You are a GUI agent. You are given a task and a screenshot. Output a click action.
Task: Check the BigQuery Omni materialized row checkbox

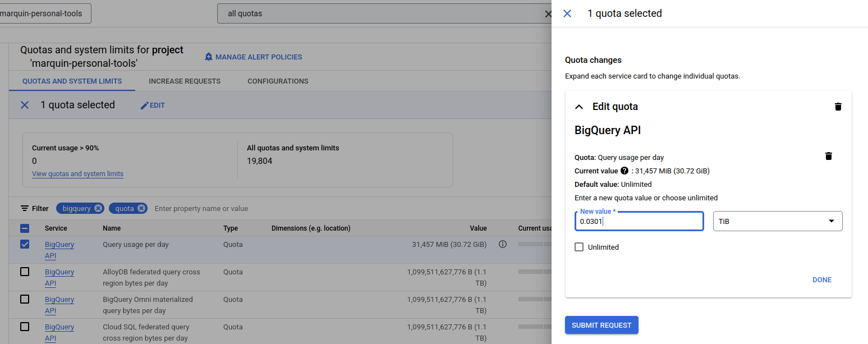pyautogui.click(x=25, y=299)
